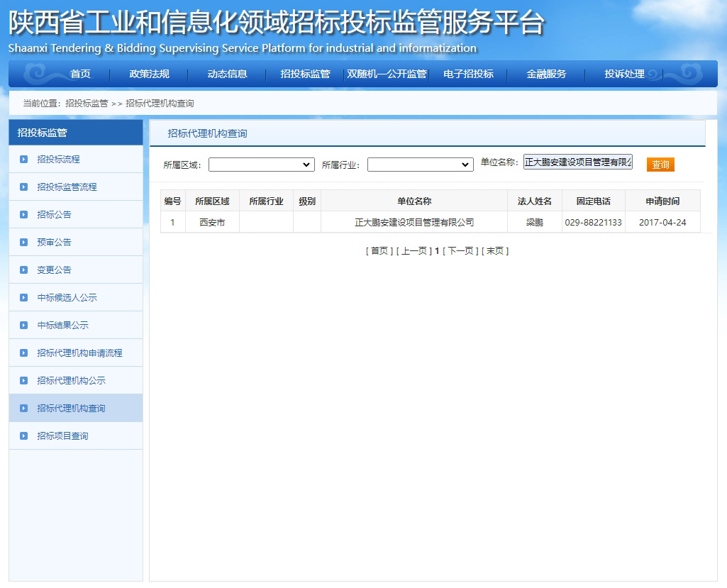This screenshot has width=727, height=588.
Task: Open 招投标监管流程 in the sidebar
Action: coord(67,187)
